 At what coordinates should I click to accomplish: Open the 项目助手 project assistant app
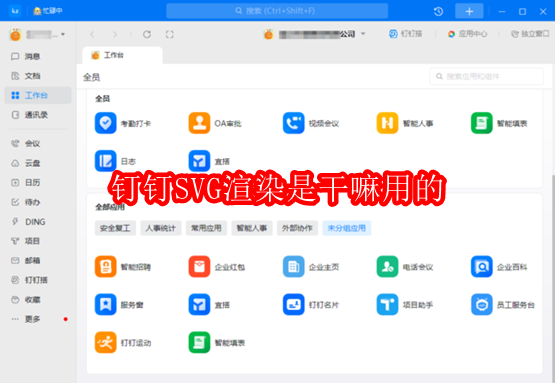coord(405,304)
